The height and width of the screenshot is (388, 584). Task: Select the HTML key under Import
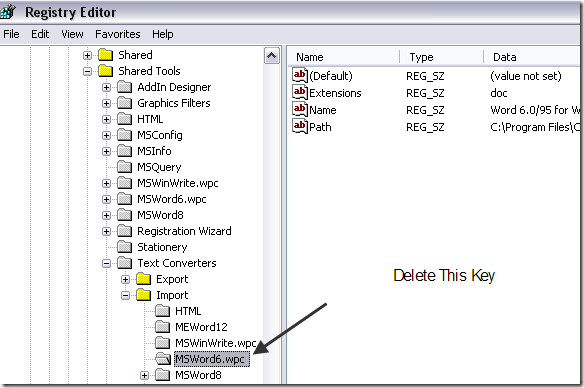tap(188, 311)
